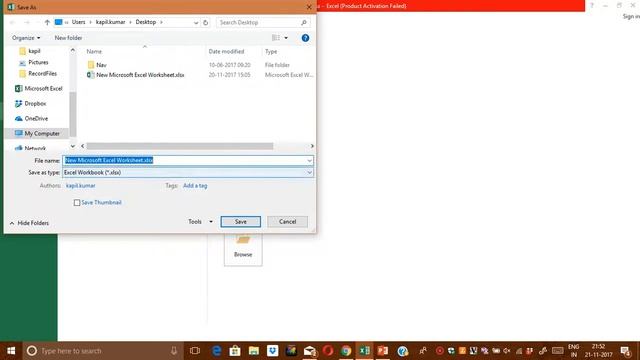The width and height of the screenshot is (640, 360).
Task: Expand the File name history dropdown
Action: [x=309, y=160]
